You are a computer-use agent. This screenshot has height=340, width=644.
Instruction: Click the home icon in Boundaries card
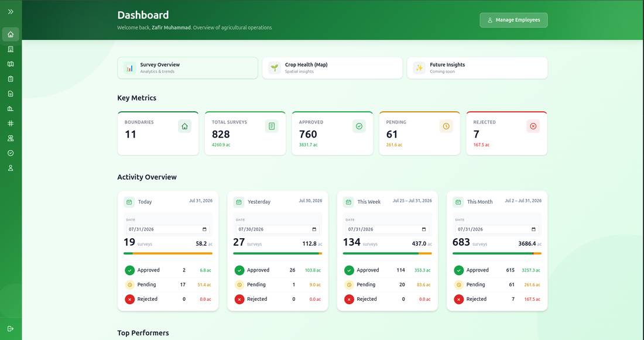185,126
